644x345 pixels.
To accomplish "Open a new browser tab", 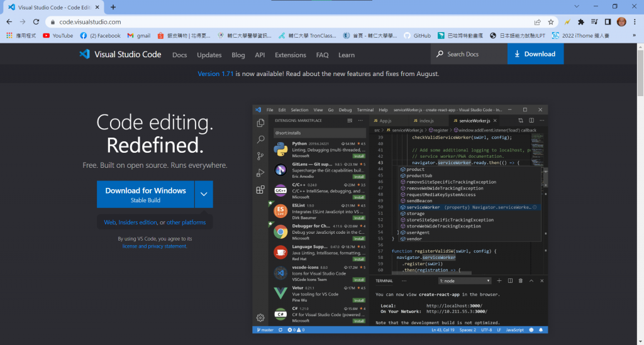I will 113,7.
